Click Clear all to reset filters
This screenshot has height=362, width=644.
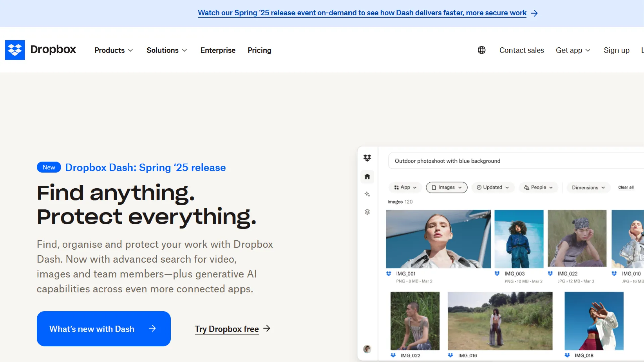click(625, 187)
